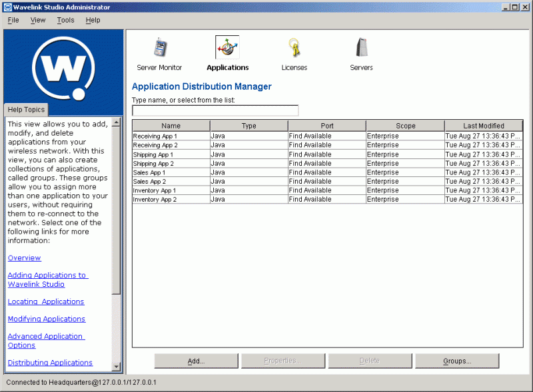
Task: Open the Overview help link
Action: click(x=25, y=258)
